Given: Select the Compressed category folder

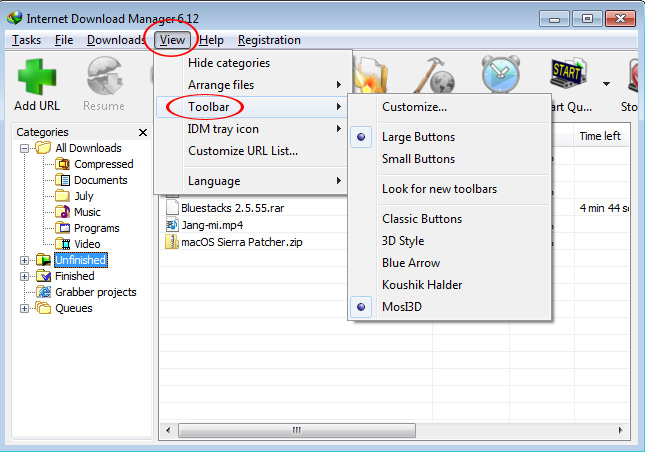Looking at the screenshot, I should [103, 164].
